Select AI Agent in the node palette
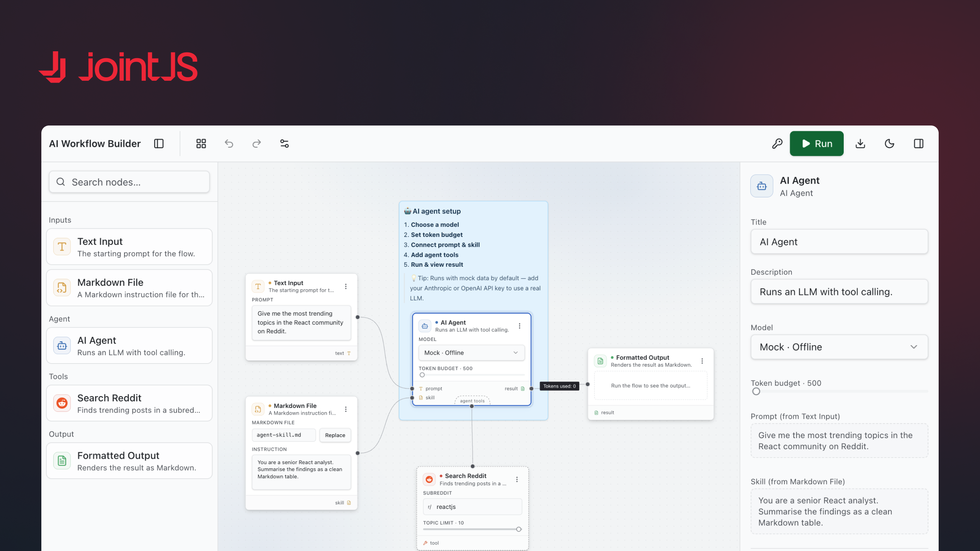This screenshot has height=551, width=980. (129, 346)
